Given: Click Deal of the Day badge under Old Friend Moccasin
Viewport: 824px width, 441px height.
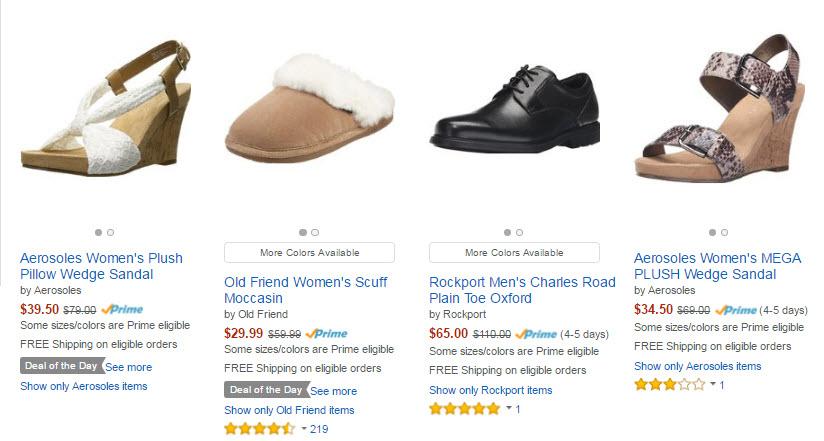Looking at the screenshot, I should click(265, 390).
